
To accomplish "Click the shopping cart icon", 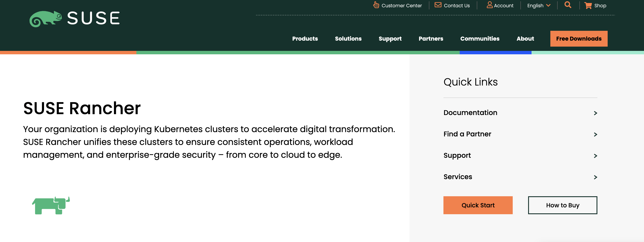I will [588, 6].
